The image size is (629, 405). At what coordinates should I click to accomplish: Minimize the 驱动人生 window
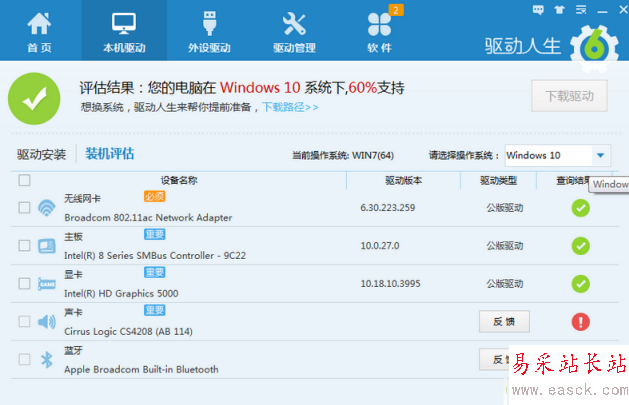(602, 12)
